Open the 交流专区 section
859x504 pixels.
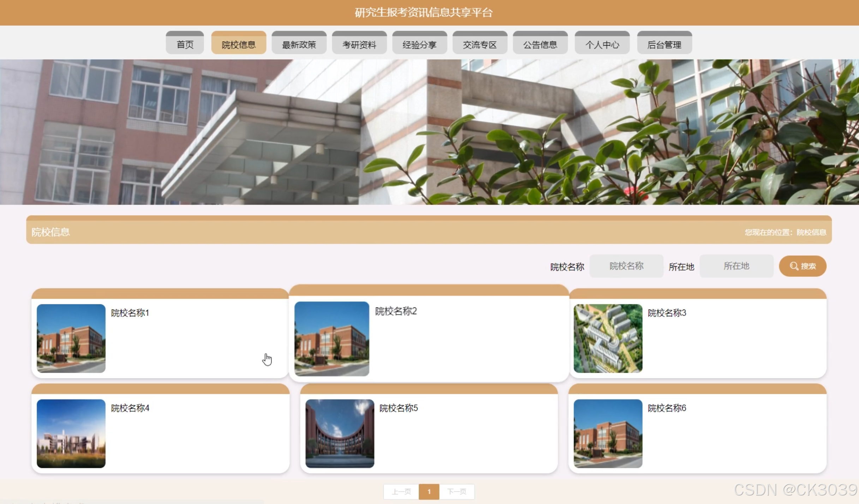480,44
